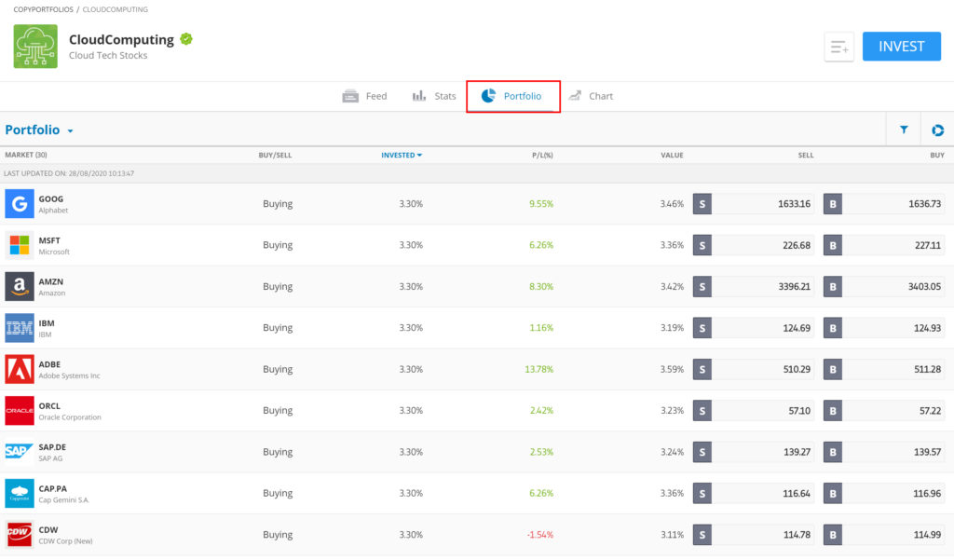
Task: Buy GOOG at 1636.73
Action: pos(884,204)
